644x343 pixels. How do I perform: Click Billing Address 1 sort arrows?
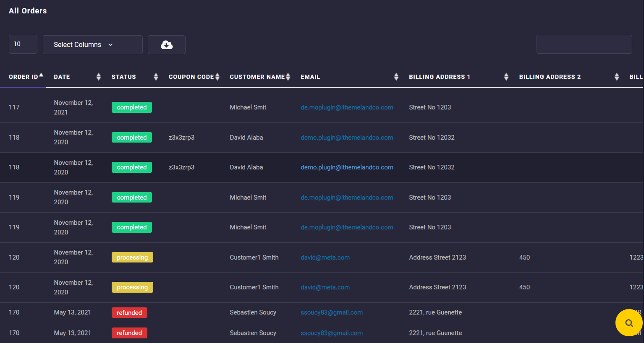coord(506,77)
